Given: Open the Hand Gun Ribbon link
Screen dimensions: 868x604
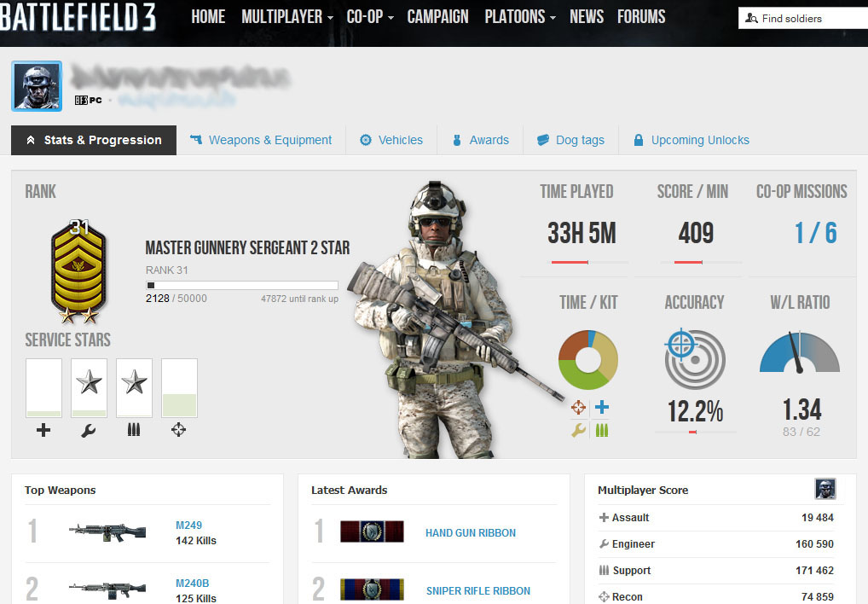Looking at the screenshot, I should [471, 532].
